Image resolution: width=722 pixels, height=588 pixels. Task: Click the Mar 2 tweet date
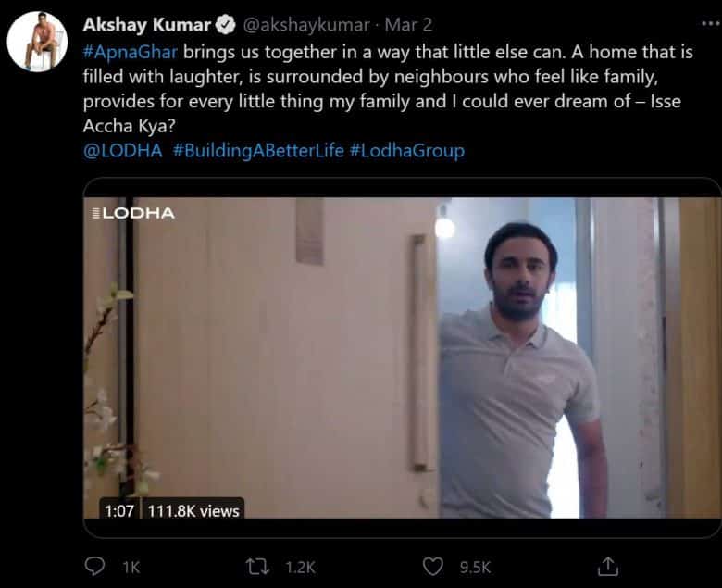408,24
